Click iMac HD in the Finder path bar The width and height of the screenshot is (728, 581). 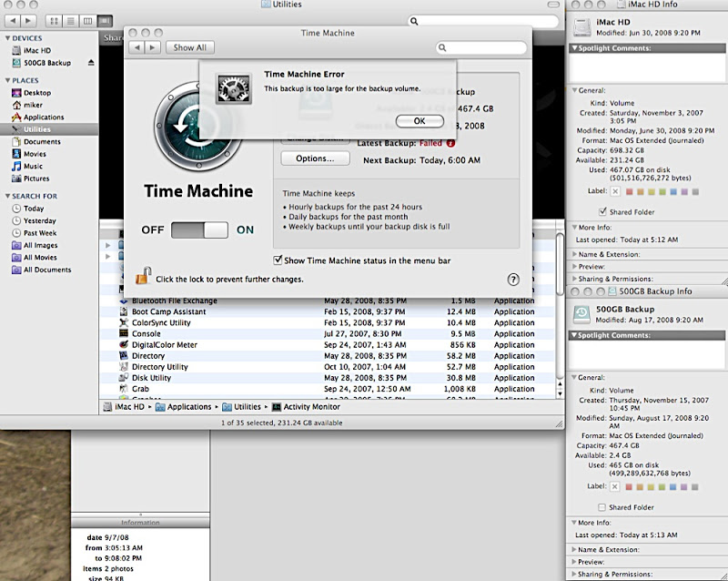[124, 407]
